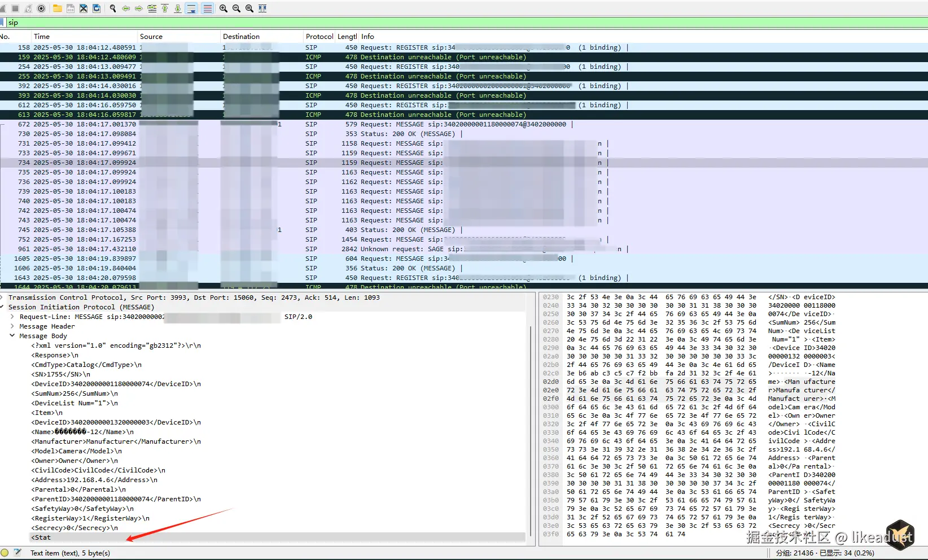
Task: Click the find packet magnifier icon
Action: pyautogui.click(x=113, y=8)
